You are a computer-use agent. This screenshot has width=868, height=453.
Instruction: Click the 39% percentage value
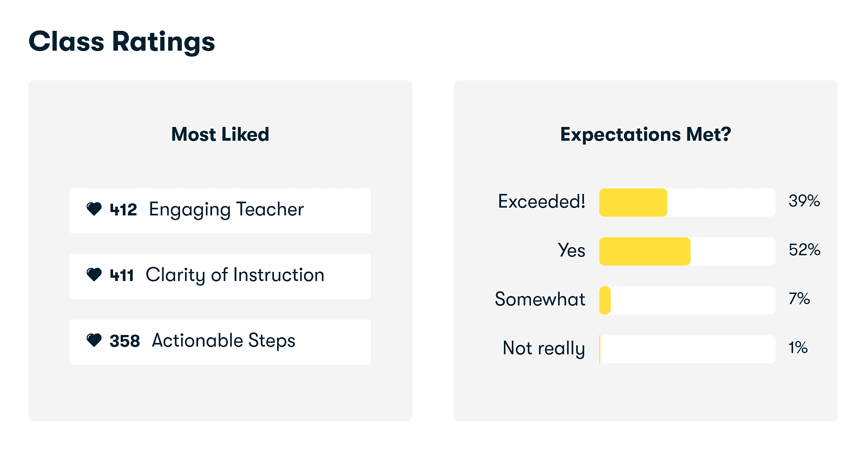804,201
